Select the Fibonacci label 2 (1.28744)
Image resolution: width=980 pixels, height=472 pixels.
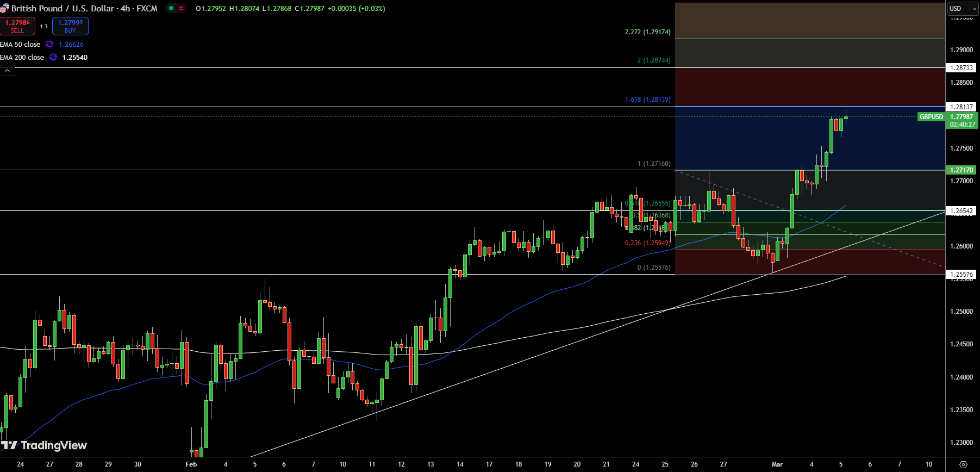[654, 60]
